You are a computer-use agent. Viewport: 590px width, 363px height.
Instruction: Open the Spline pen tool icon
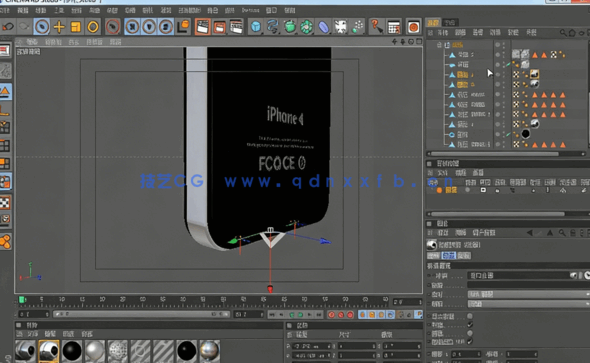(x=272, y=27)
